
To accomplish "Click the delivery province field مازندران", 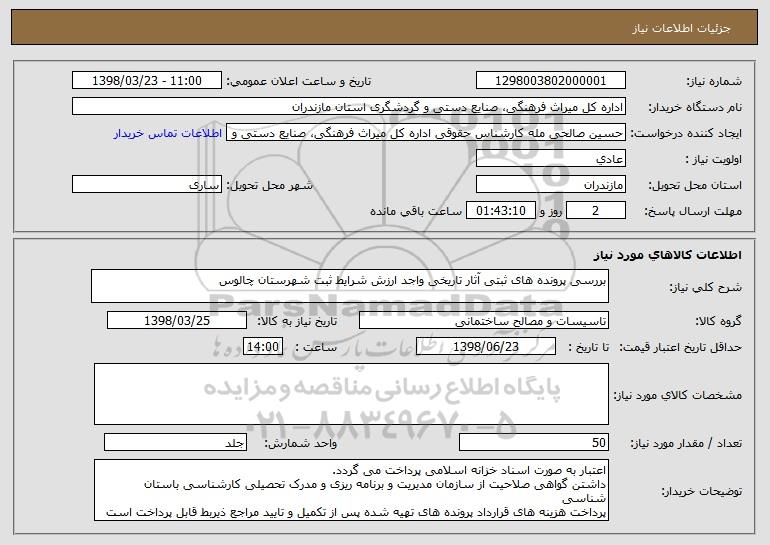I will [x=550, y=185].
